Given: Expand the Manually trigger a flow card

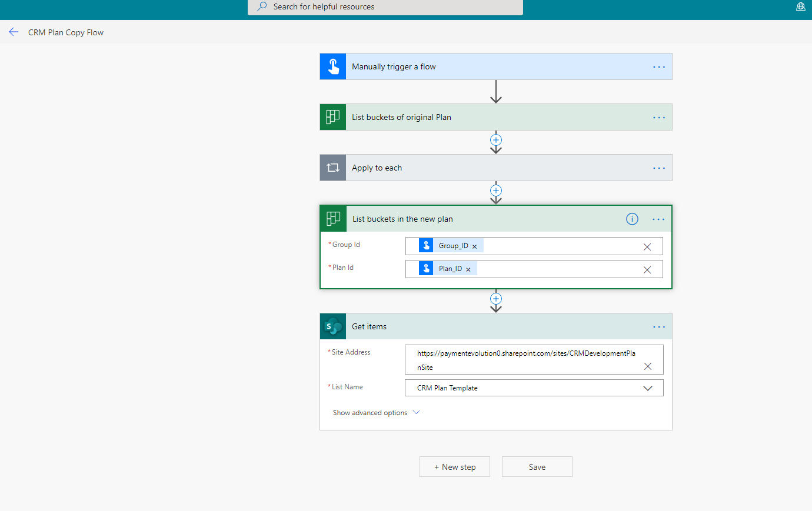Looking at the screenshot, I should (394, 67).
